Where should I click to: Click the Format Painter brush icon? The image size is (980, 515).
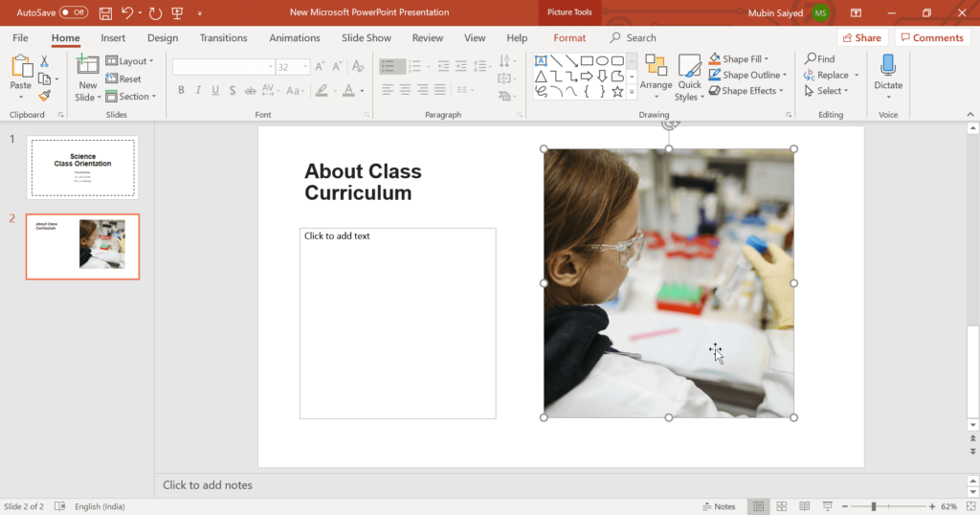pyautogui.click(x=44, y=96)
